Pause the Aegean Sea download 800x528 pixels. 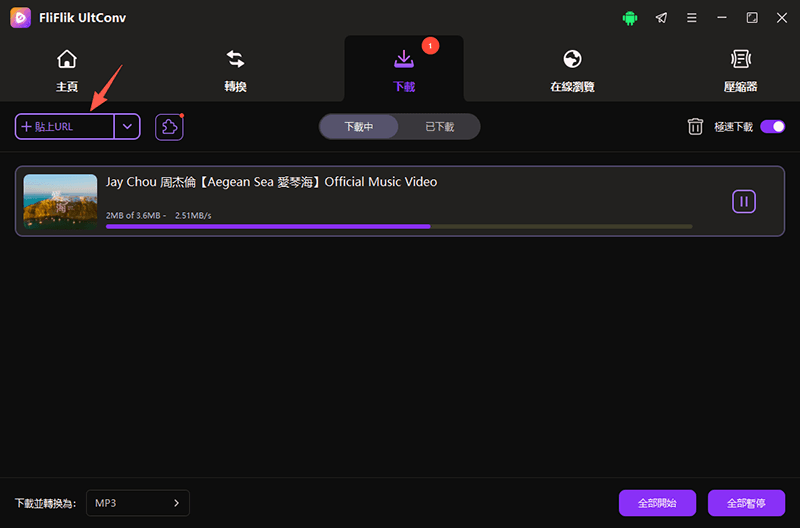(744, 202)
